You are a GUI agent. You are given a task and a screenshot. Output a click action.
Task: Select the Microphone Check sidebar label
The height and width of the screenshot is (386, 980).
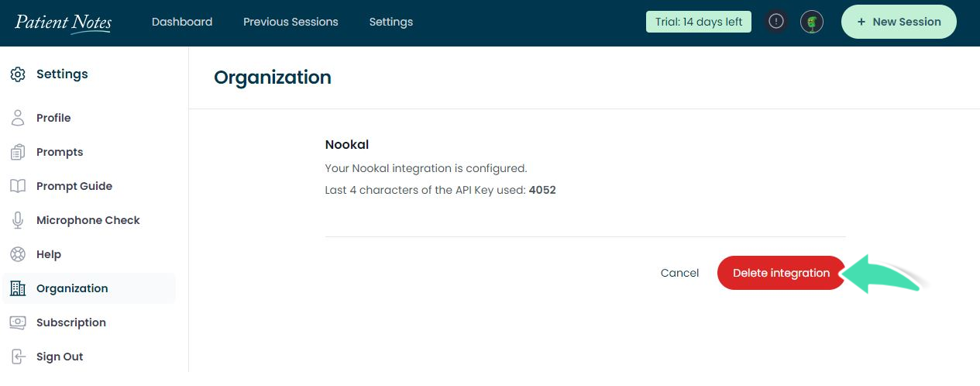pyautogui.click(x=88, y=220)
